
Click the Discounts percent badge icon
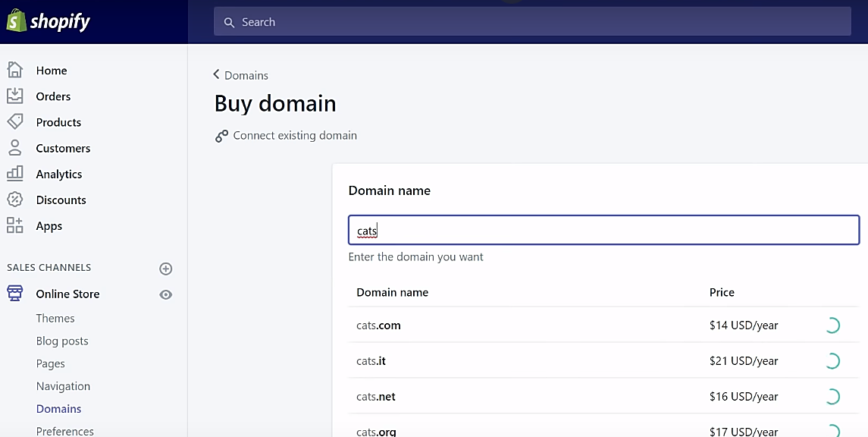point(15,200)
